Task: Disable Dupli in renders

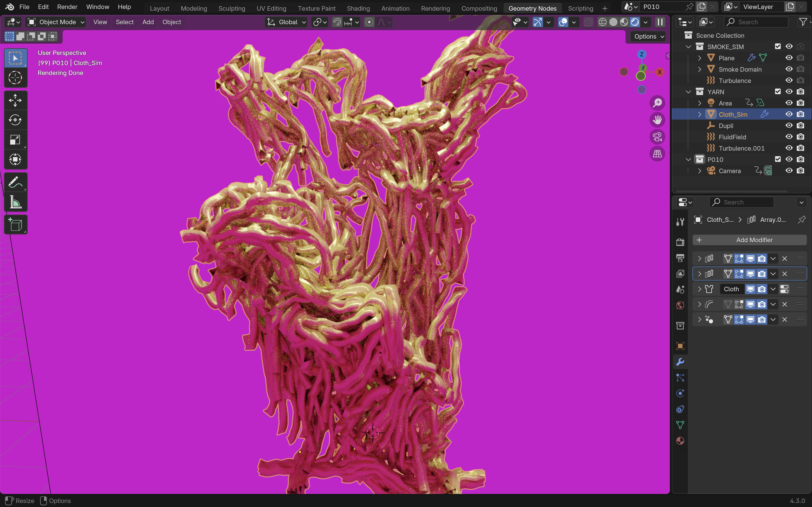Action: (800, 125)
